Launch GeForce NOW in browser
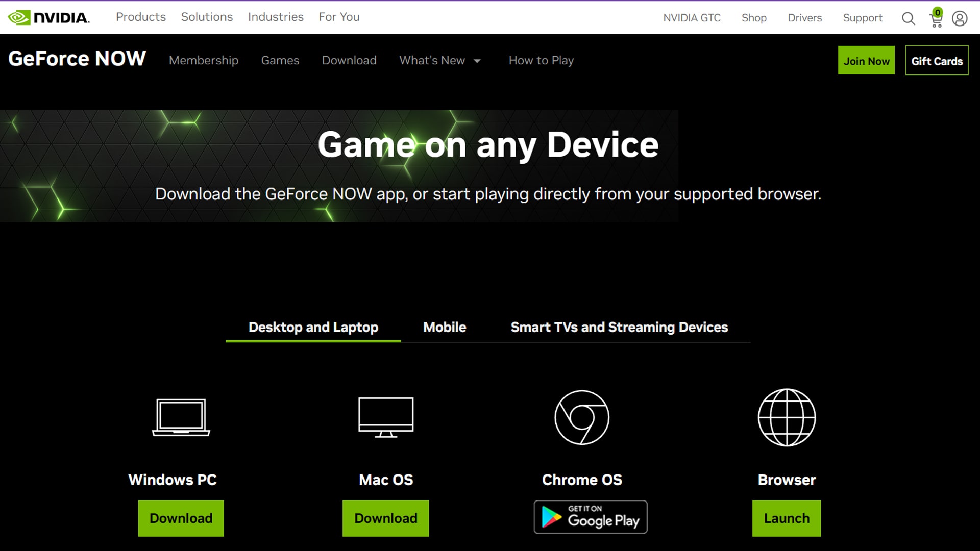This screenshot has width=980, height=551. tap(786, 517)
